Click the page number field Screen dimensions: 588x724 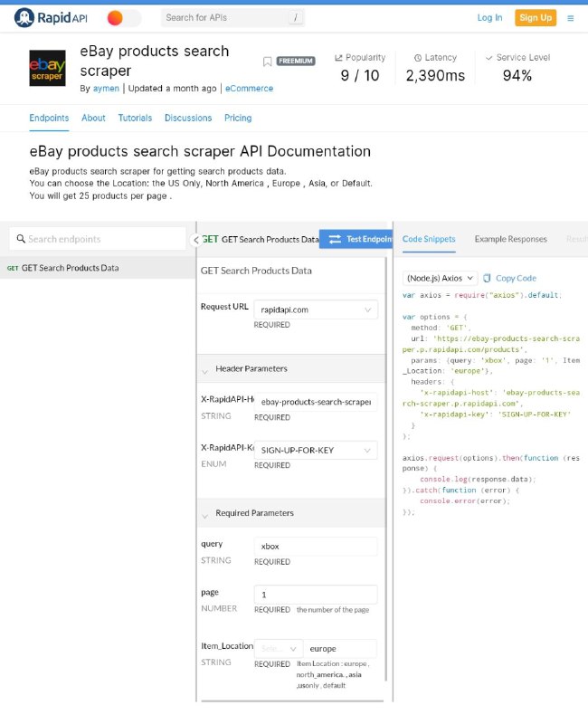[x=316, y=595]
